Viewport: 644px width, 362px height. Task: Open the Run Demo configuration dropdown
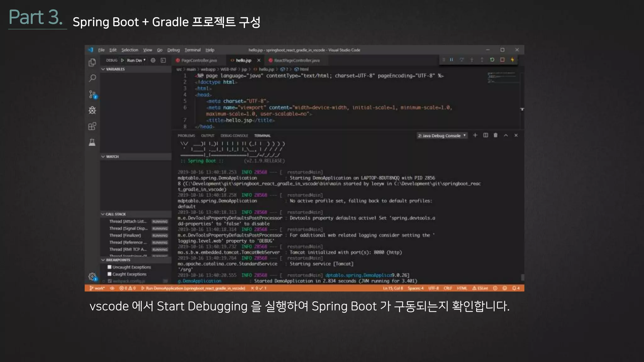click(136, 60)
